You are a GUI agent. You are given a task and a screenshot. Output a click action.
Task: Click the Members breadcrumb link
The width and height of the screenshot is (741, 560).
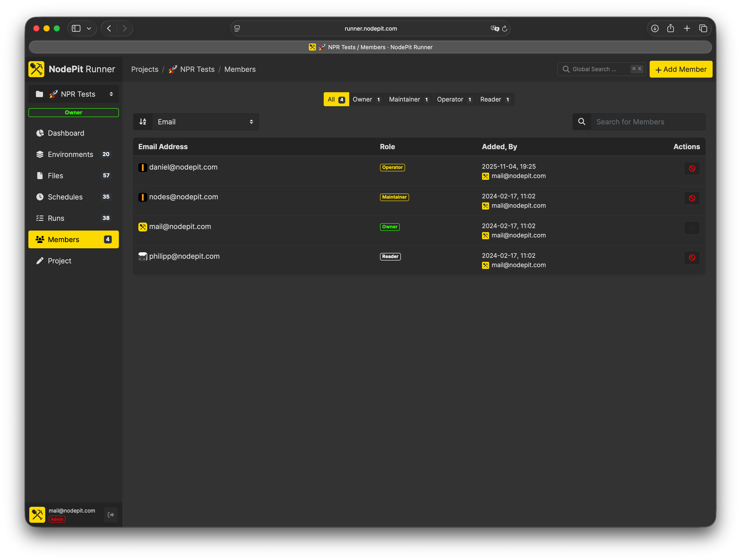coord(240,69)
